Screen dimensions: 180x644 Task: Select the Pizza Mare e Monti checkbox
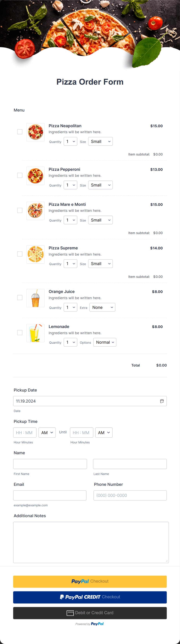coord(20,210)
